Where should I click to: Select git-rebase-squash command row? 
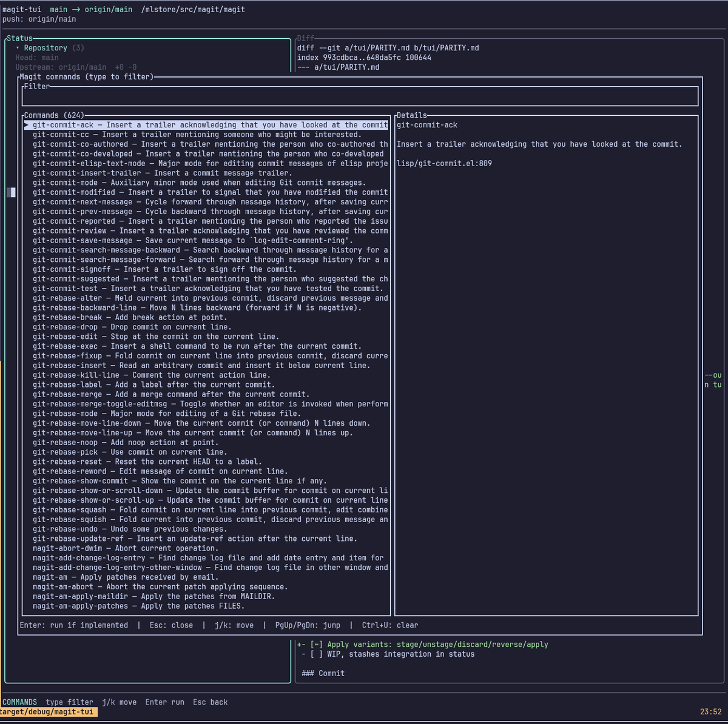coord(206,510)
